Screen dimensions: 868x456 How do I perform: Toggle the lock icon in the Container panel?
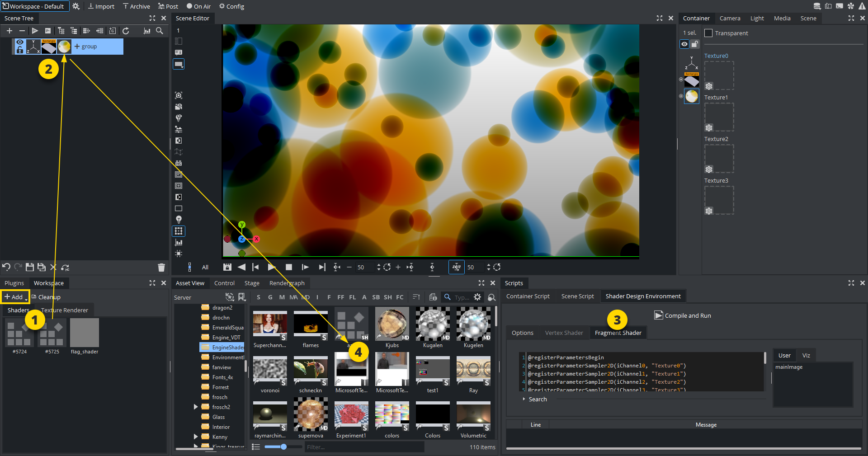[695, 44]
